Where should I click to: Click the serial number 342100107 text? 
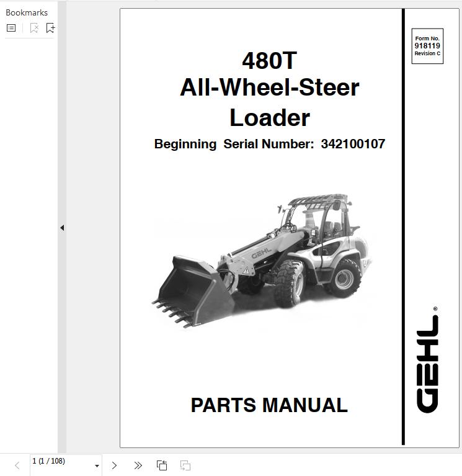click(x=353, y=144)
